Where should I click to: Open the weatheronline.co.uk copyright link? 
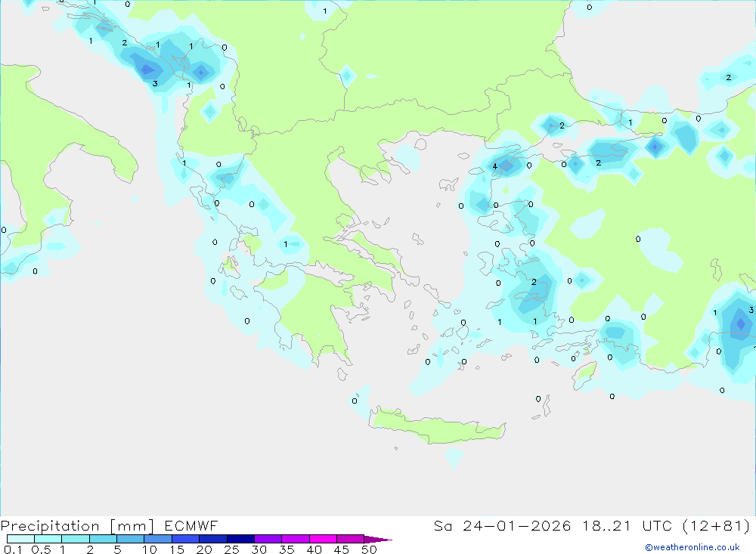click(x=692, y=547)
